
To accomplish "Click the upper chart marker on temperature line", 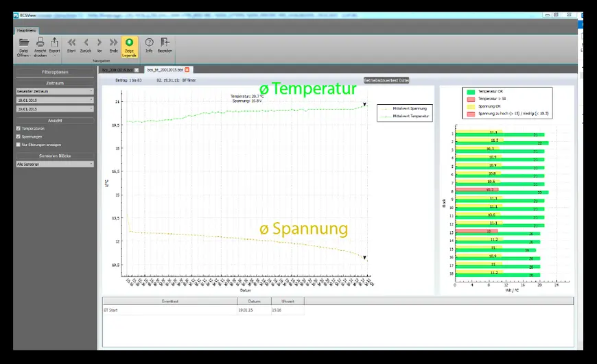I will click(x=364, y=104).
